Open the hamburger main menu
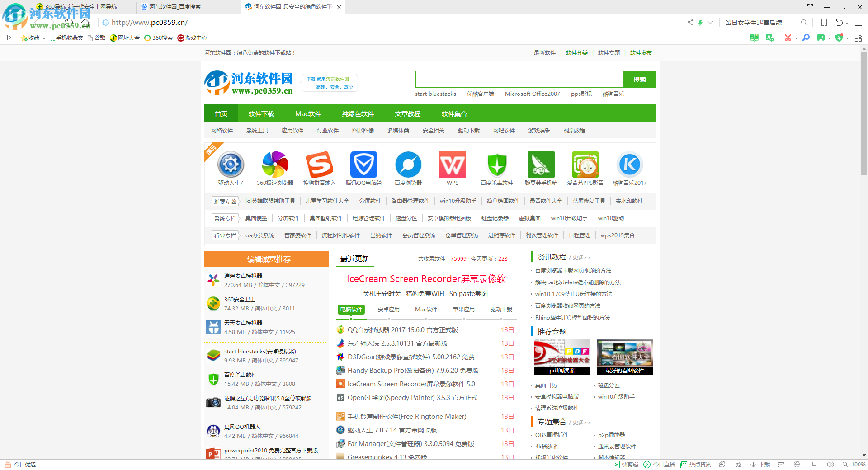The width and height of the screenshot is (868, 470). point(859,22)
